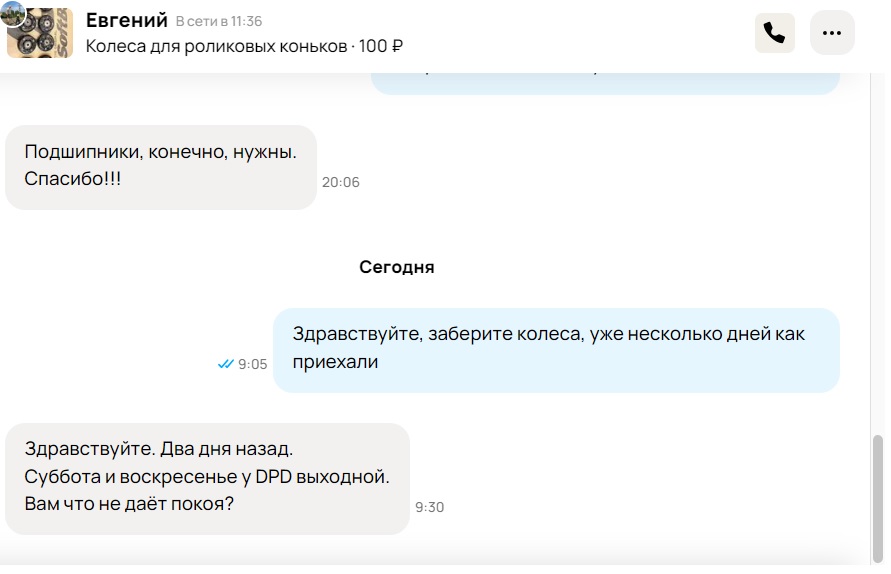Click the 'Спасибо!!!' line of text
The image size is (891, 574).
(x=73, y=178)
